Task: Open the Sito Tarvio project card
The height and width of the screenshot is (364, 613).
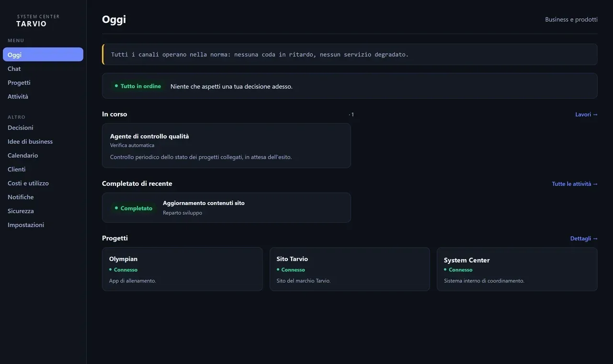Action: click(350, 269)
